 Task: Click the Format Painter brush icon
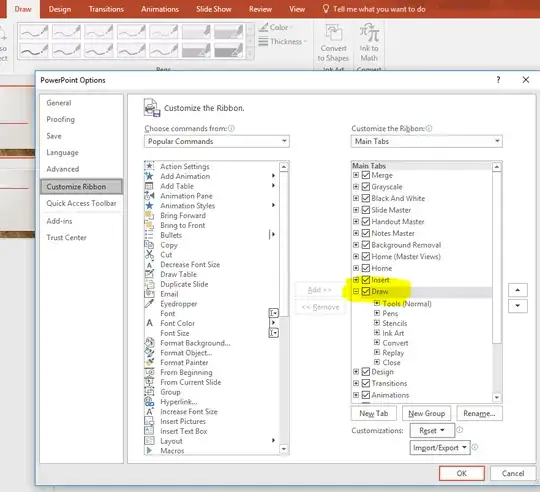click(x=149, y=363)
